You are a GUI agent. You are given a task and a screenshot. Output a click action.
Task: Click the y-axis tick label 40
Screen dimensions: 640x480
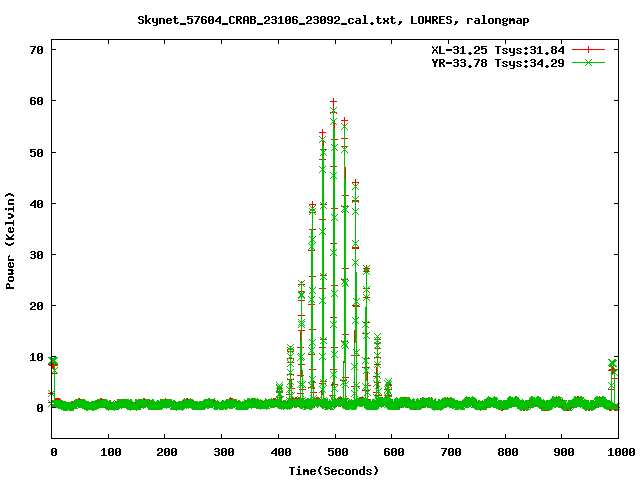[x=36, y=204]
